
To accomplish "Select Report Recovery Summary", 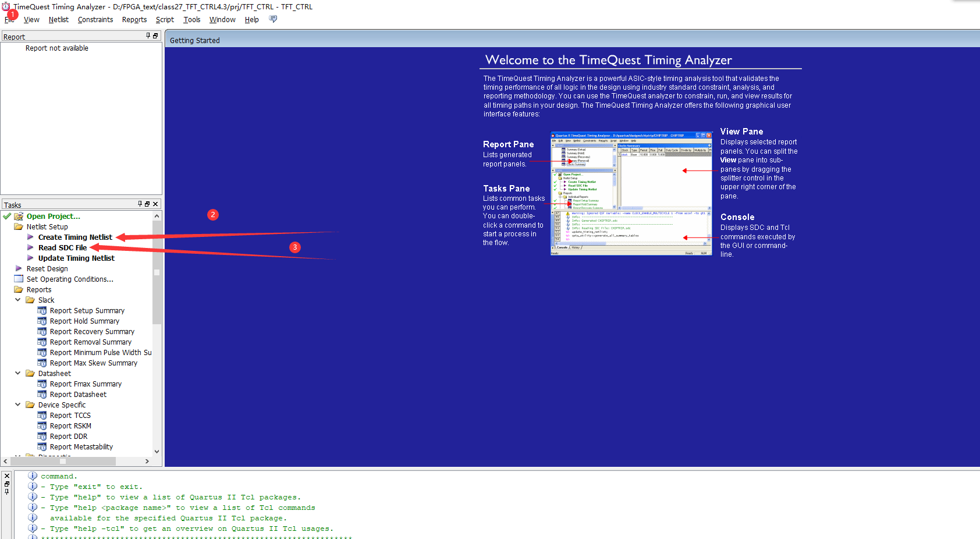I will point(92,332).
